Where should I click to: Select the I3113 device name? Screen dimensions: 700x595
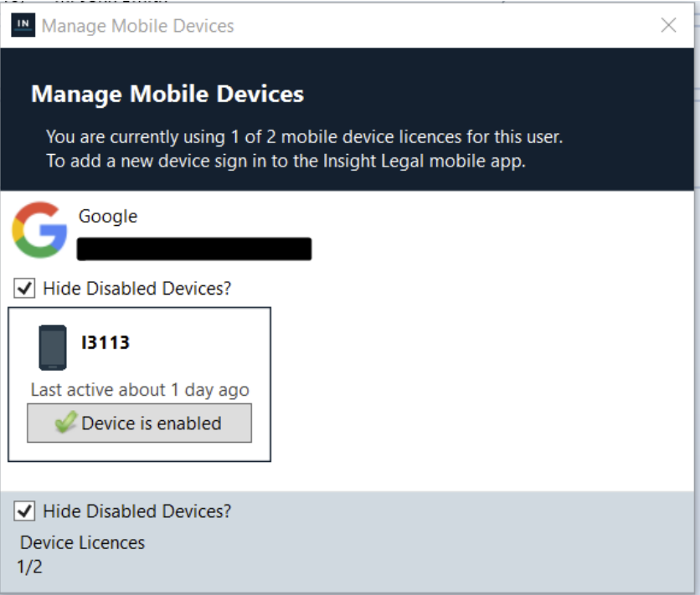click(106, 342)
